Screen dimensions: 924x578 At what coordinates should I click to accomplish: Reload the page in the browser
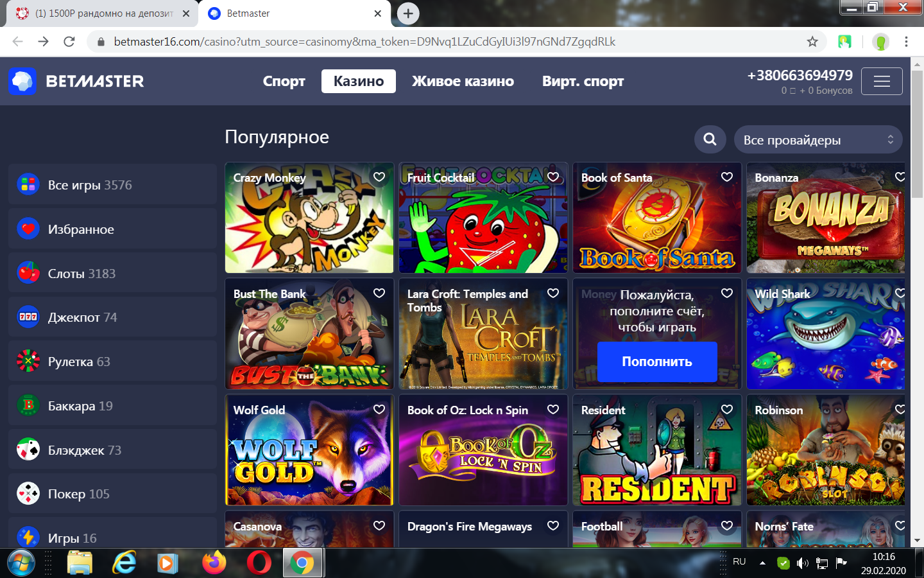pos(69,42)
